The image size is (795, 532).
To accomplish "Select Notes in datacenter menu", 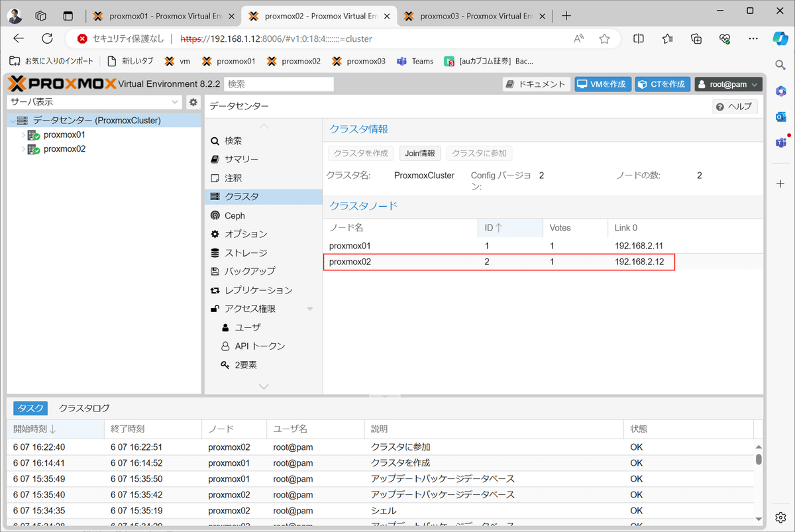I will (264, 178).
